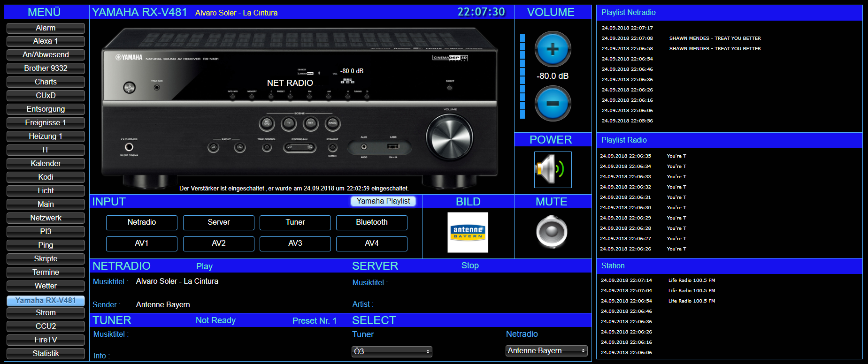Click Stop in the Server header
The height and width of the screenshot is (364, 868).
tap(470, 265)
